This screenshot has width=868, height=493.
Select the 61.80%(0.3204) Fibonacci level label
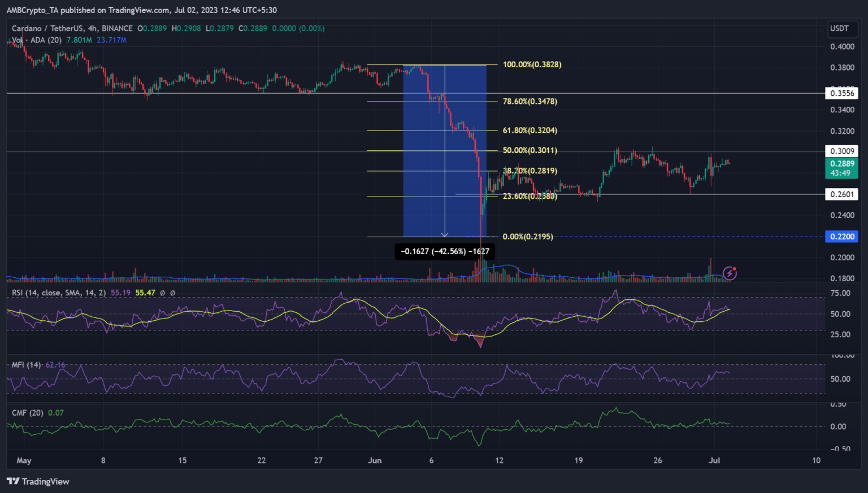click(x=530, y=130)
